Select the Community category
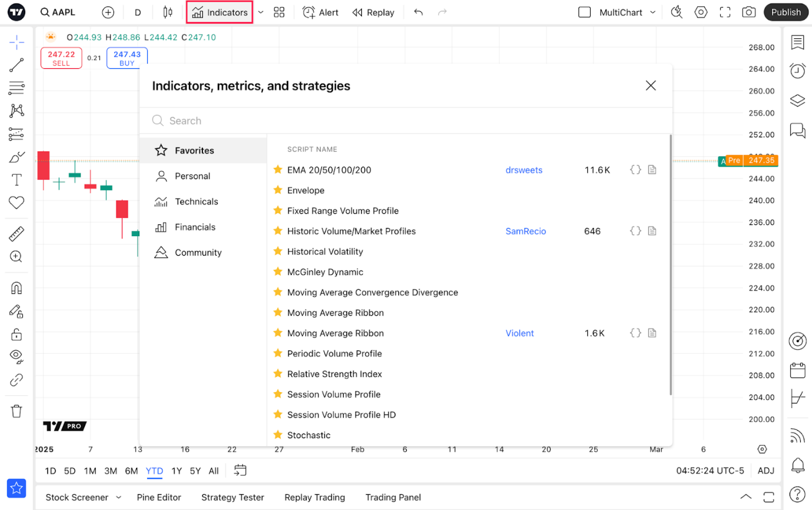Screen dimensions: 812x510 203,253
